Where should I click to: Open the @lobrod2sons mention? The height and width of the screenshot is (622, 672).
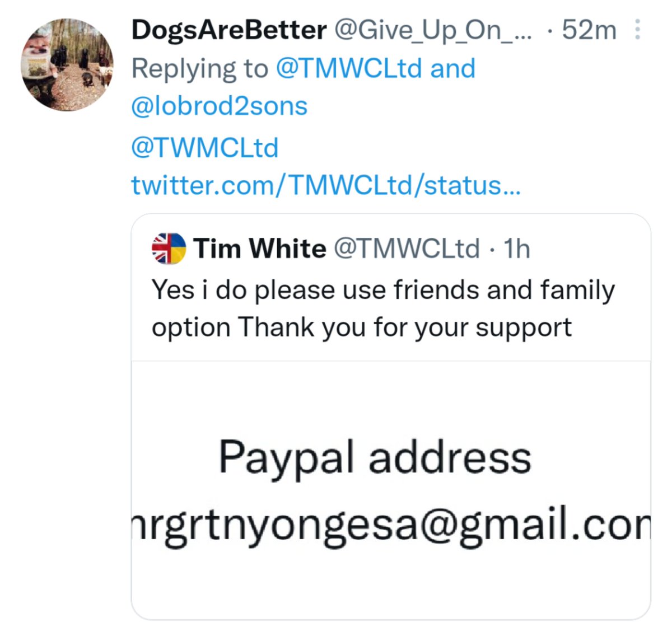pyautogui.click(x=220, y=106)
